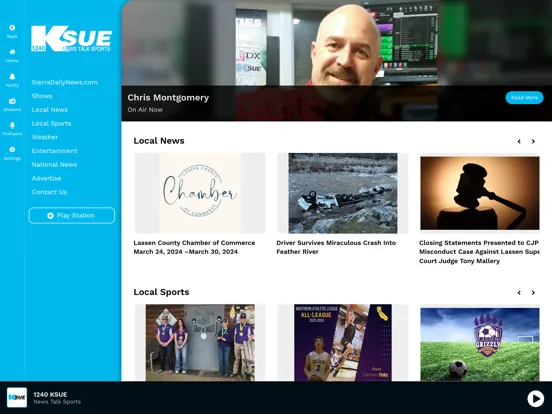Open the SierraDailyNews.com menu link
Viewport: 552px width, 414px height.
(x=64, y=82)
